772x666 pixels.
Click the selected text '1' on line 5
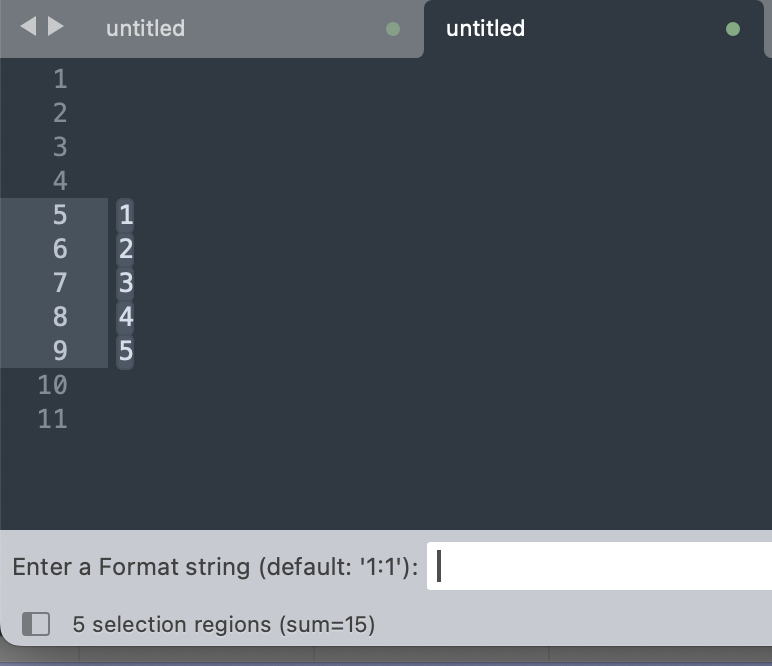tap(126, 215)
